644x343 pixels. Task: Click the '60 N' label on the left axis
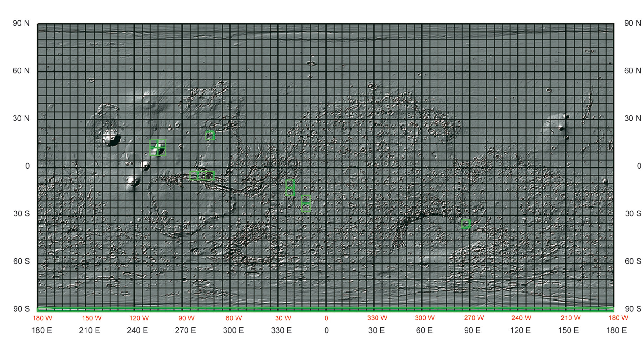coord(21,71)
